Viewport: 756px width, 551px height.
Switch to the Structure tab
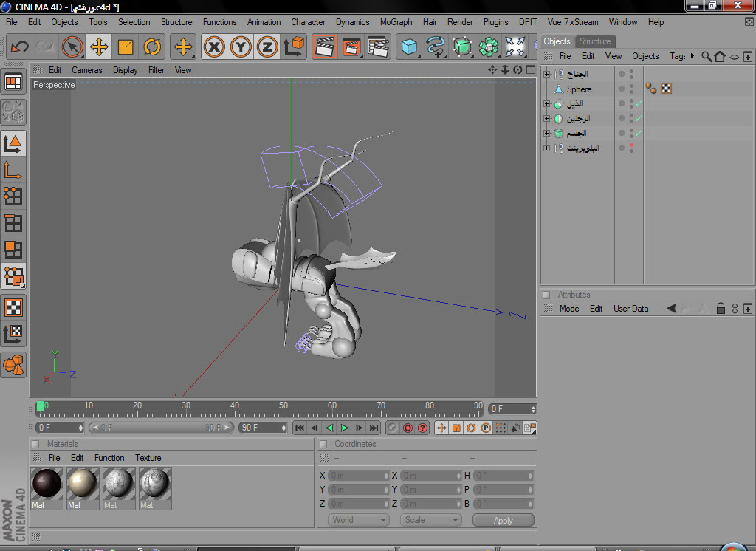pos(594,41)
